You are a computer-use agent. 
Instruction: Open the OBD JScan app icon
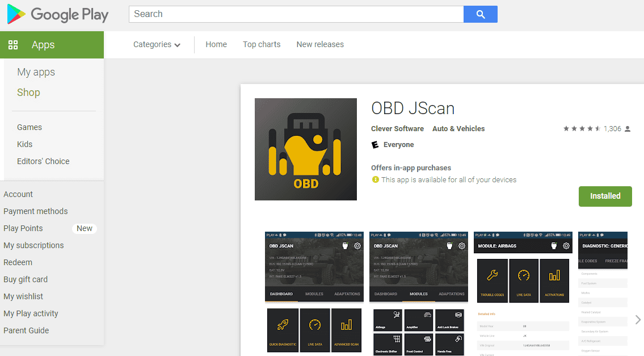coord(306,149)
